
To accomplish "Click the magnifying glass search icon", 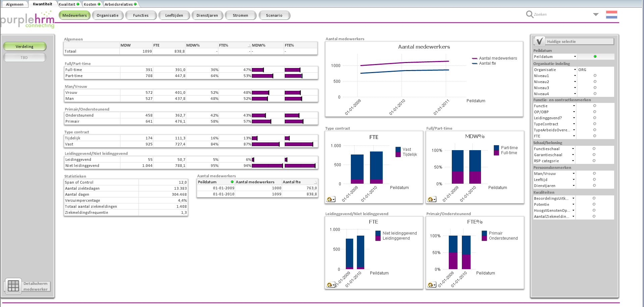I will [529, 14].
